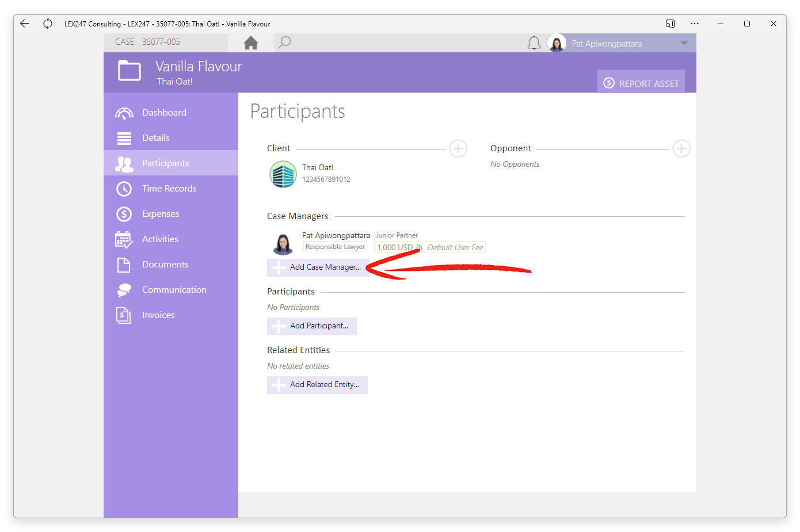The width and height of the screenshot is (800, 532).
Task: Open the title bar more options ellipsis
Action: pos(695,24)
